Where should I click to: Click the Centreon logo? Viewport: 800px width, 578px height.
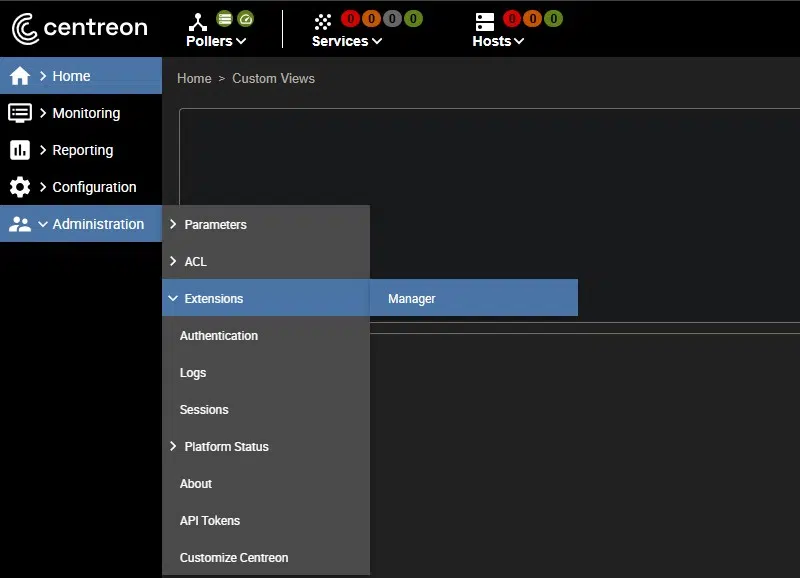[79, 28]
